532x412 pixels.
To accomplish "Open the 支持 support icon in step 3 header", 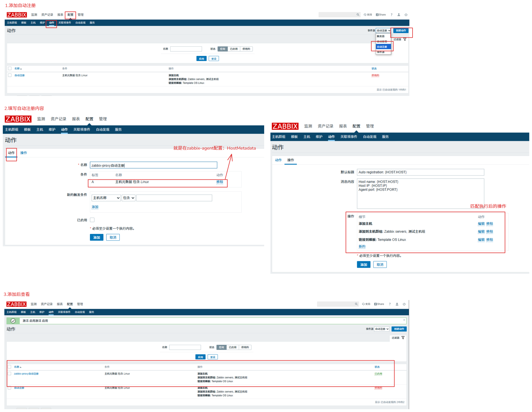I will pyautogui.click(x=366, y=304).
